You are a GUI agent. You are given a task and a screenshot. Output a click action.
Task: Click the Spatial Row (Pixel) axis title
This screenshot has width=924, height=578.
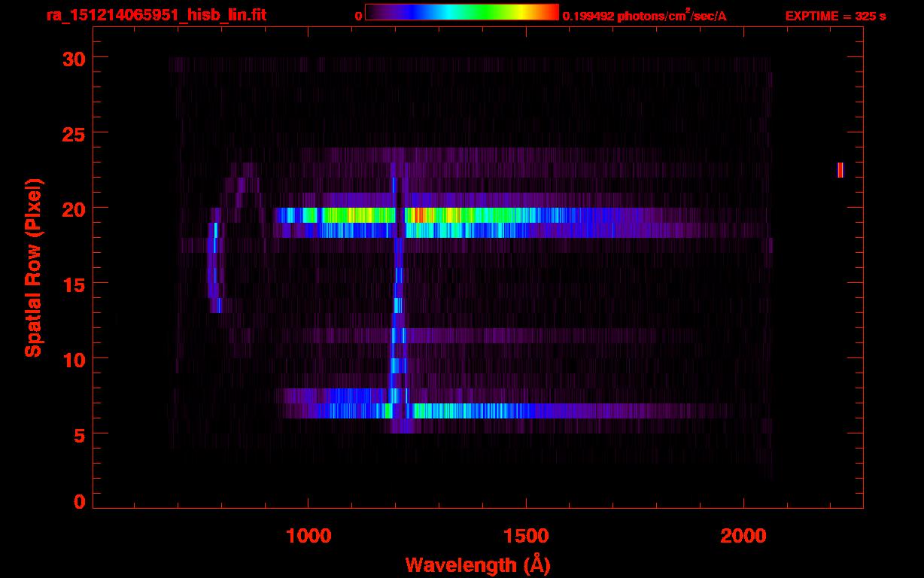tap(33, 267)
